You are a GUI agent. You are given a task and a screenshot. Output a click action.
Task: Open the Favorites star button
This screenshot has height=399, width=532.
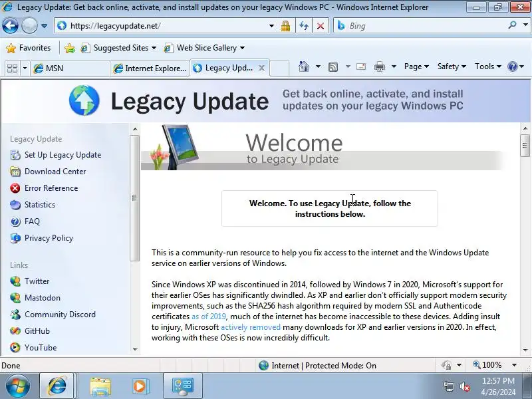29,48
